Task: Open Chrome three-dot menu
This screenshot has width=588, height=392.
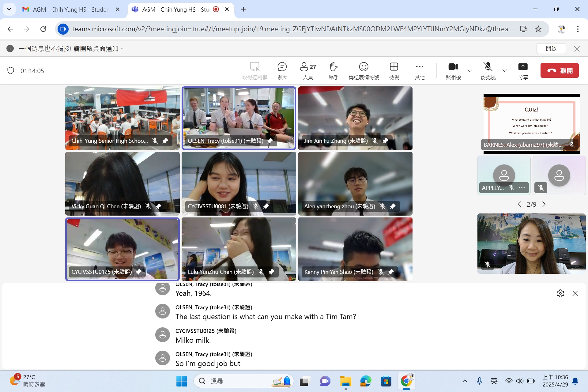Action: (578, 29)
